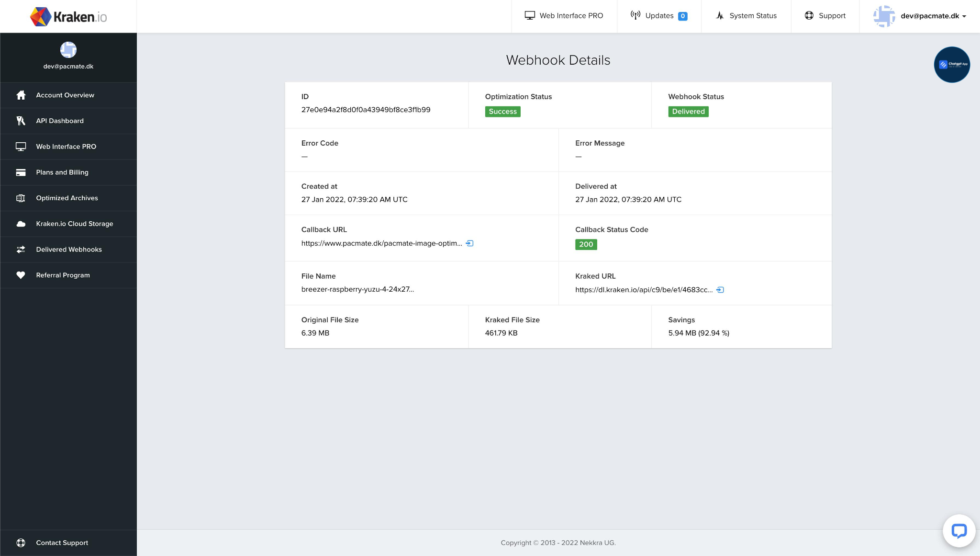
Task: Open the chat bubble widget
Action: [959, 531]
